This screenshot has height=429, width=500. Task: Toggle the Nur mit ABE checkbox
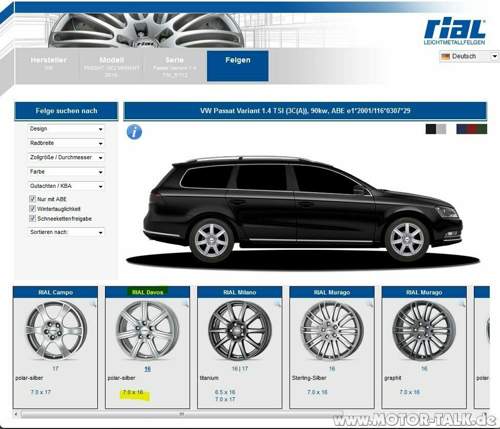[x=33, y=199]
